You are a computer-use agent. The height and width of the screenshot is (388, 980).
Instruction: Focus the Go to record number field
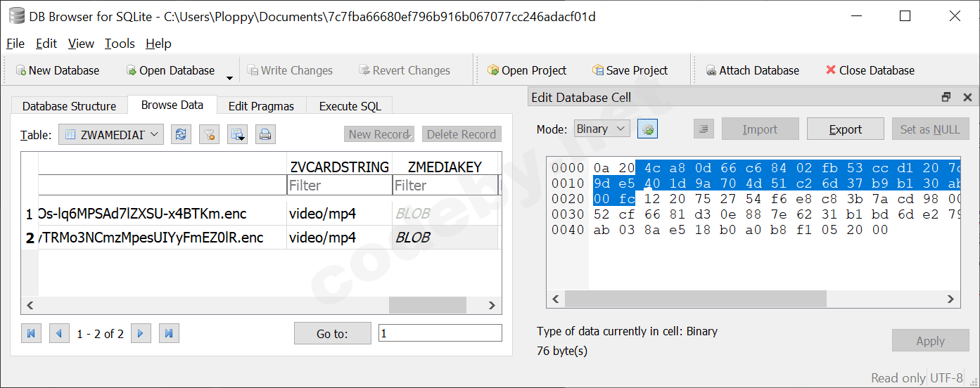(x=440, y=333)
